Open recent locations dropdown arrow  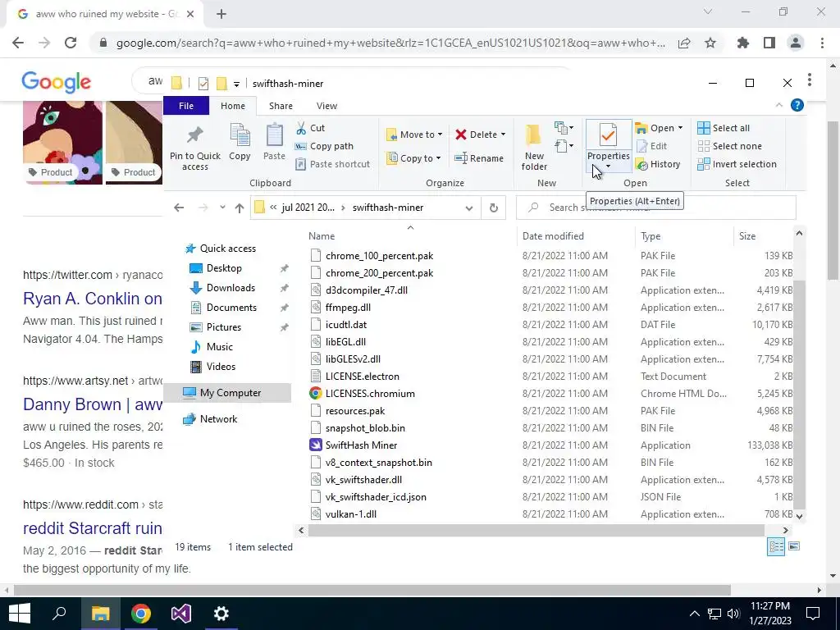click(222, 208)
